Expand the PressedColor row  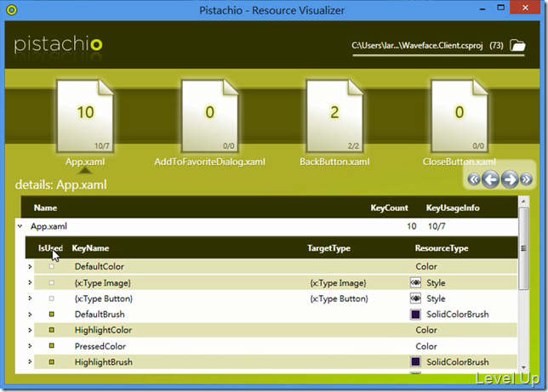click(30, 346)
